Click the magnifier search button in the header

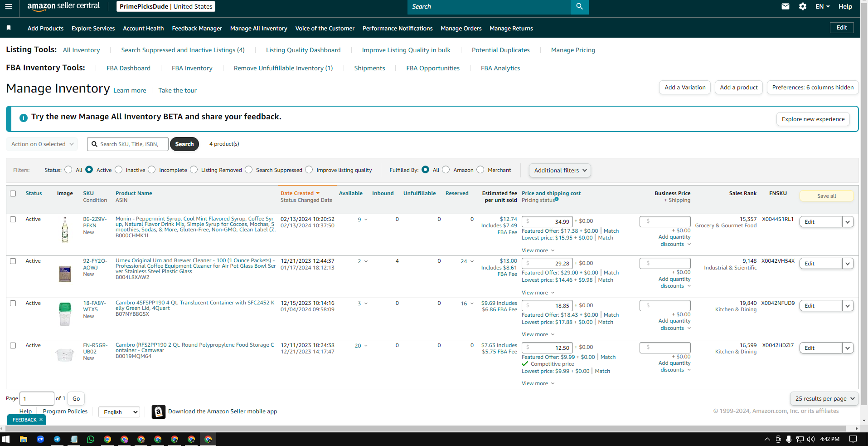click(579, 6)
